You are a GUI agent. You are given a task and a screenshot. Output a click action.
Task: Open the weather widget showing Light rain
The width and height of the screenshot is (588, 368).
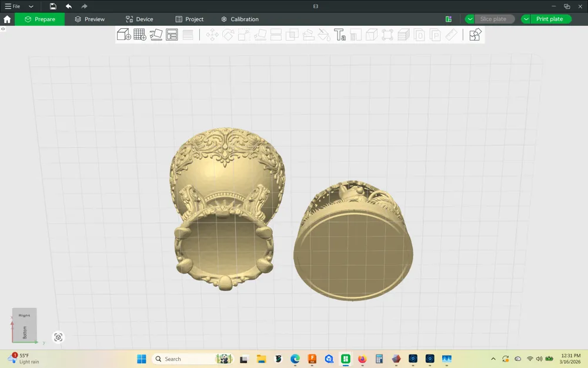pos(24,359)
